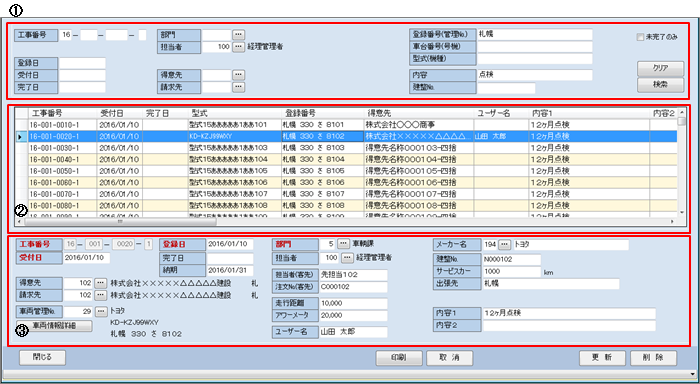The height and width of the screenshot is (384, 700).
Task: Click the list's scroll-right arrow
Action: tap(673, 221)
